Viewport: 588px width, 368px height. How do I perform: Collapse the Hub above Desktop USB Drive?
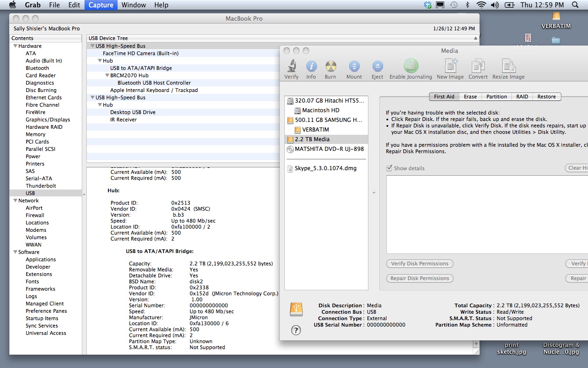99,105
